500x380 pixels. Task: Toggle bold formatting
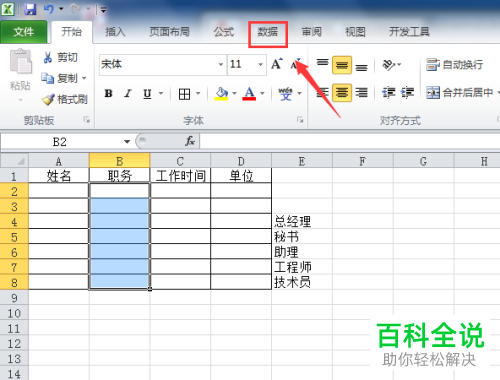click(108, 94)
